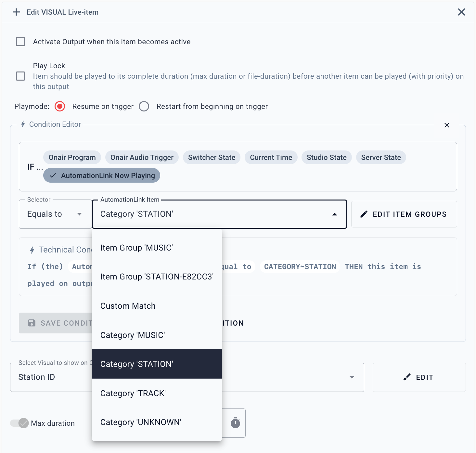Click the plus icon beside Edit VISUAL Live-item
476x453 pixels.
(x=16, y=12)
